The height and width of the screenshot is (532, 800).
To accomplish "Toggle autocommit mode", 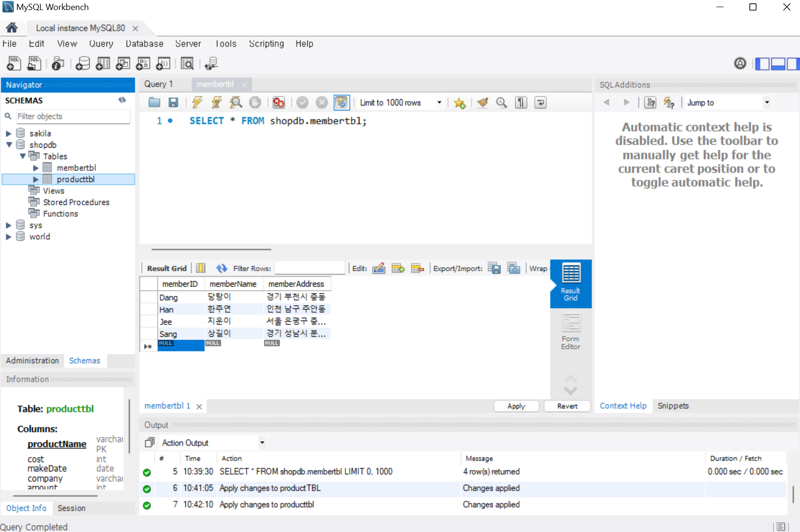I will (x=342, y=102).
